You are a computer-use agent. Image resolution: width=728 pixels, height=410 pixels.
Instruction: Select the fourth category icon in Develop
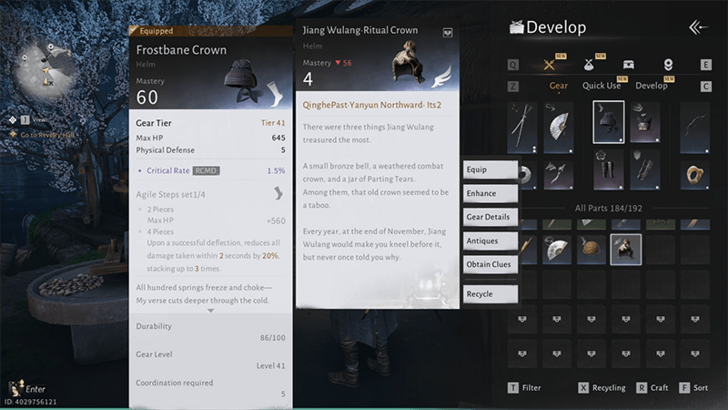(667, 64)
